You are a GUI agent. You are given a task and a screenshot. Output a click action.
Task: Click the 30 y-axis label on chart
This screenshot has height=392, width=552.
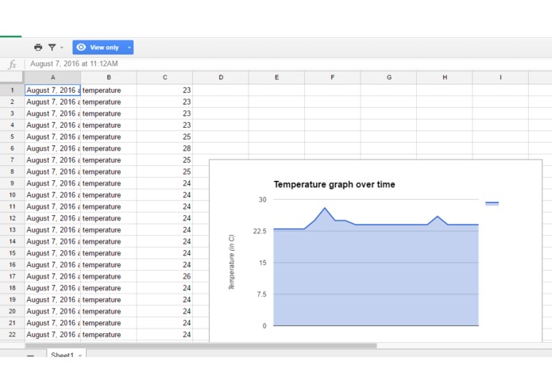(263, 200)
